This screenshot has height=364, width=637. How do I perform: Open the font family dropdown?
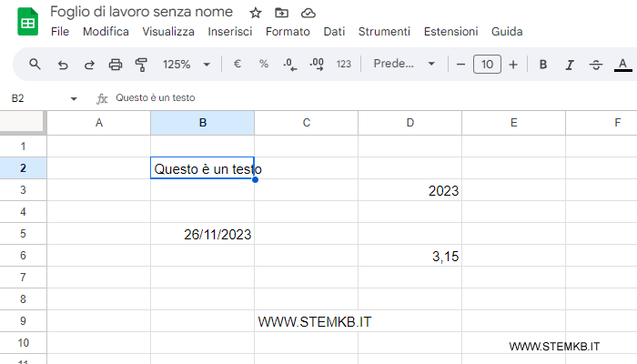point(405,65)
